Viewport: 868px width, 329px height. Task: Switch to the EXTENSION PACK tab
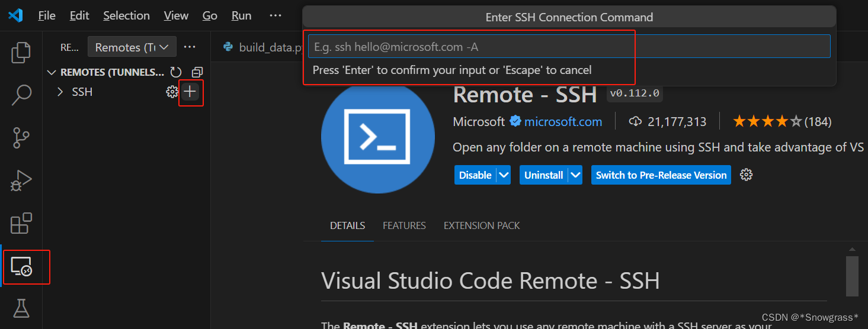pyautogui.click(x=482, y=225)
